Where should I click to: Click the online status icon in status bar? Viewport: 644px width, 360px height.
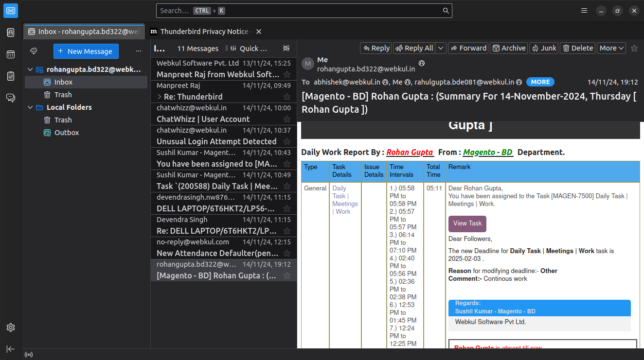point(29,355)
